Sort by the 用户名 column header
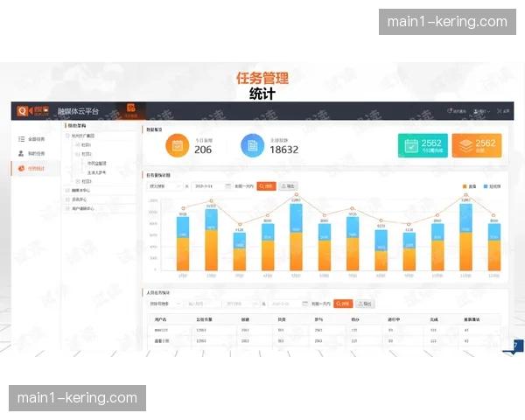The image size is (525, 420). tap(160, 319)
